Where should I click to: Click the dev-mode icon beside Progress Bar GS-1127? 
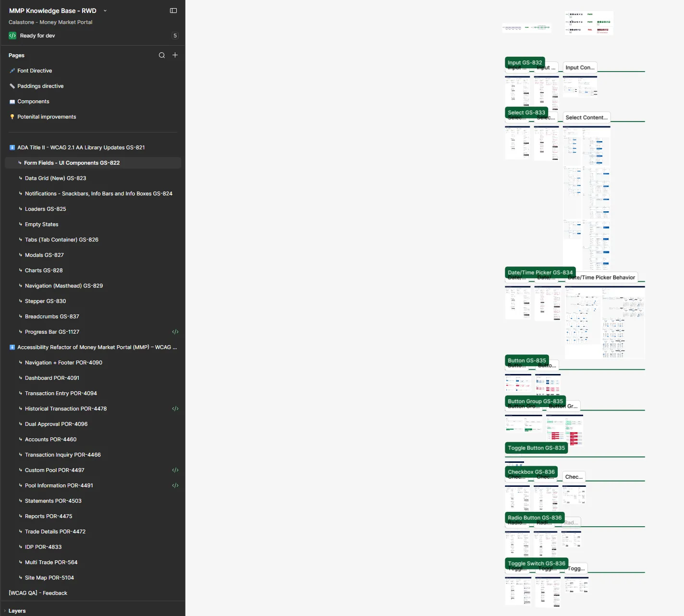(175, 332)
